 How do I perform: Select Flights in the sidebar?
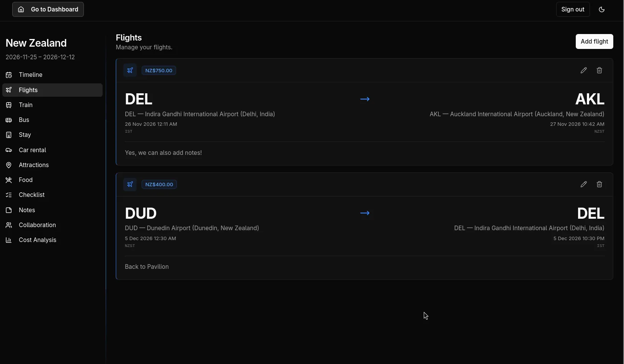[x=28, y=90]
